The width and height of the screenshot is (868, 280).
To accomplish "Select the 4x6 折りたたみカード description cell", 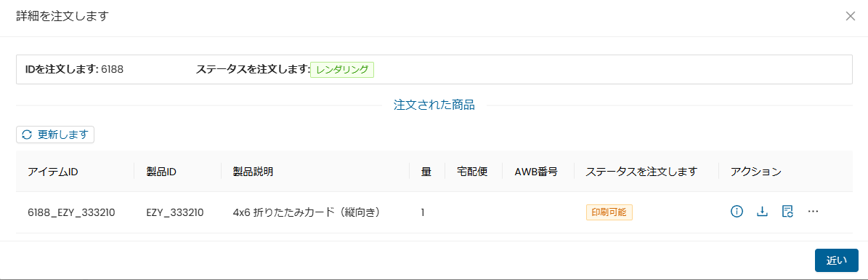I will [x=308, y=212].
